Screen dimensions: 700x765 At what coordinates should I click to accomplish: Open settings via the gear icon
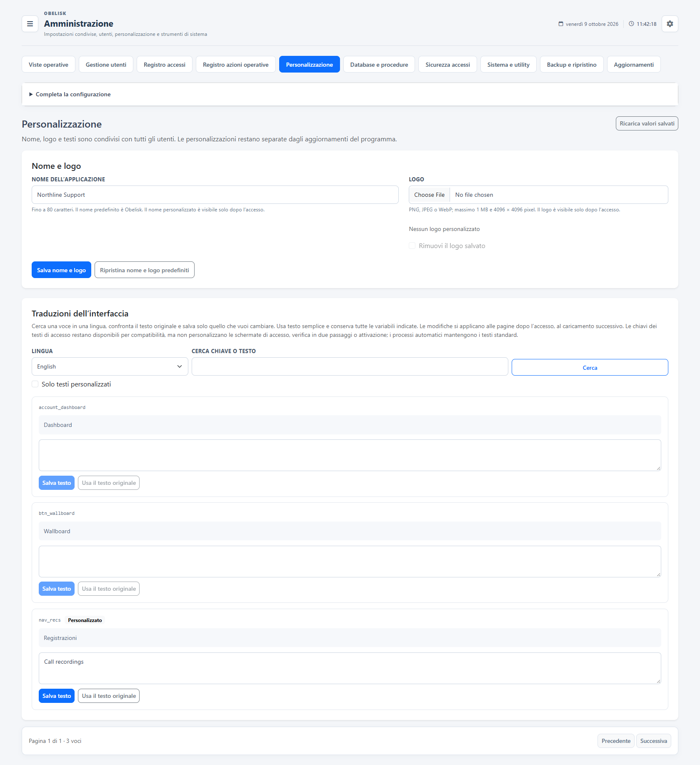pos(670,24)
